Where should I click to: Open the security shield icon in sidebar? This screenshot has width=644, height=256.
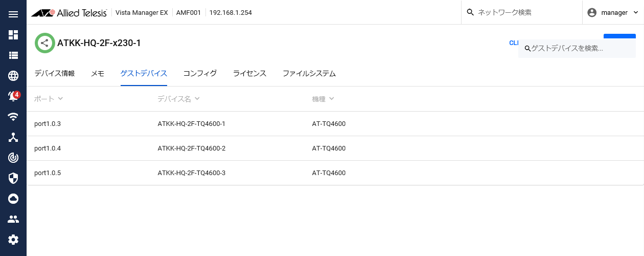coord(13,178)
